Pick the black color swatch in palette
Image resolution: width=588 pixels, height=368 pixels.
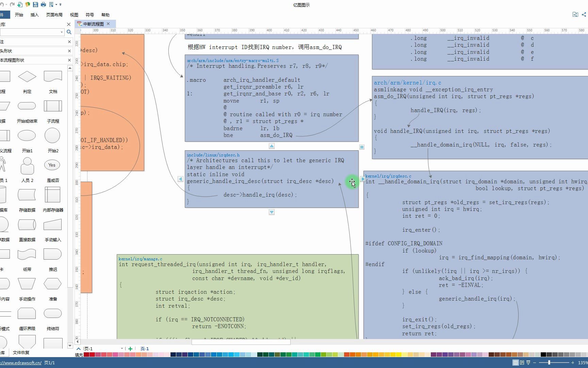543,354
